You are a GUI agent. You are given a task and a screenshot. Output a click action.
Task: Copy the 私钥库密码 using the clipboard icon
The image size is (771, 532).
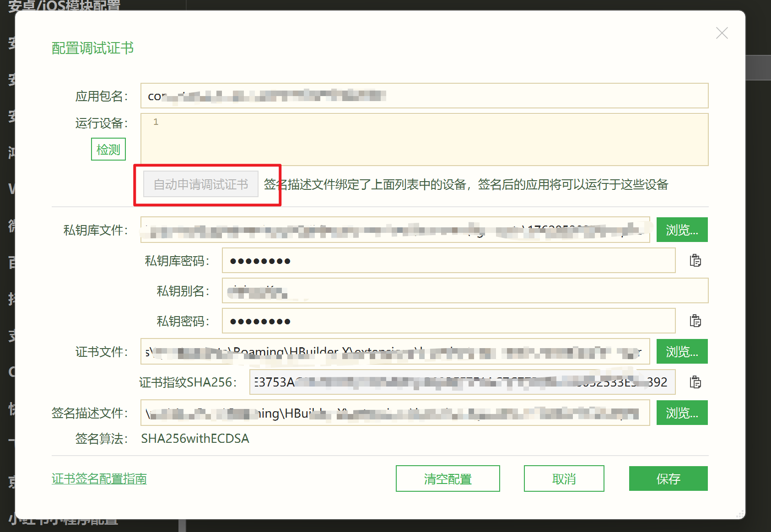[x=695, y=261]
